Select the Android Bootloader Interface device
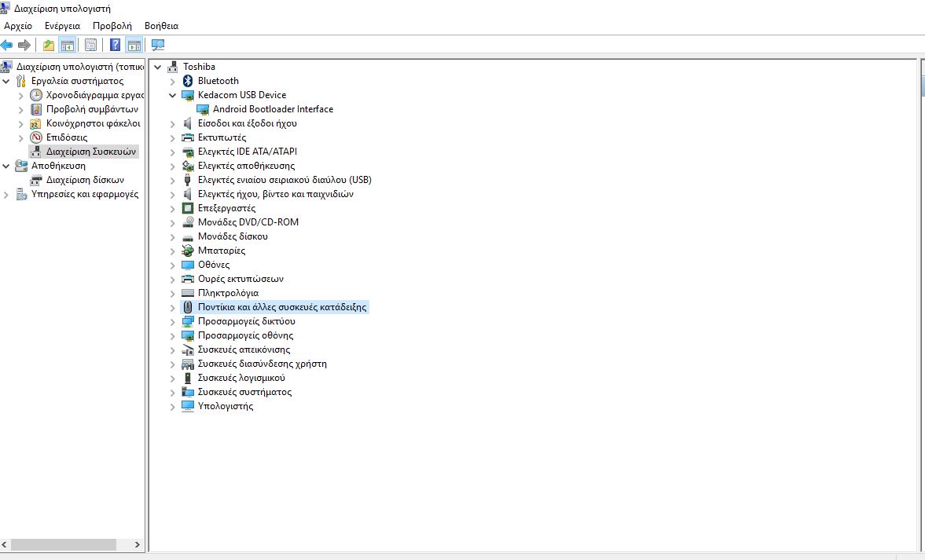This screenshot has height=560, width=925. click(x=273, y=109)
